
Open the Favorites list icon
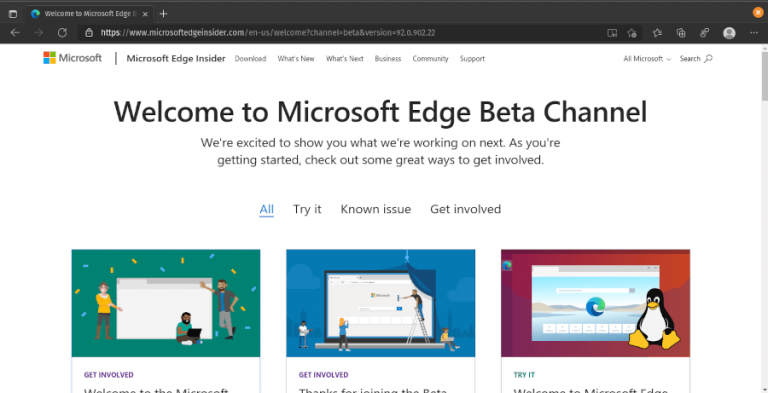(x=657, y=33)
